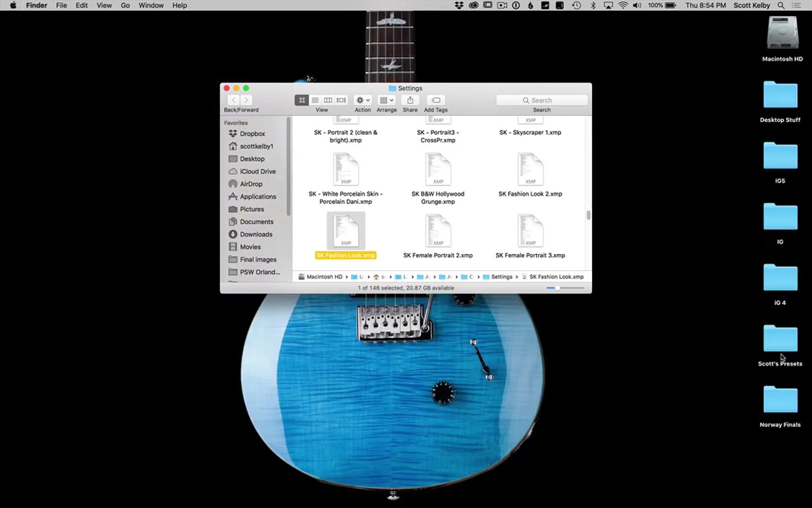This screenshot has height=508, width=812.
Task: Click the file list vertical scrollbar
Action: (x=589, y=215)
